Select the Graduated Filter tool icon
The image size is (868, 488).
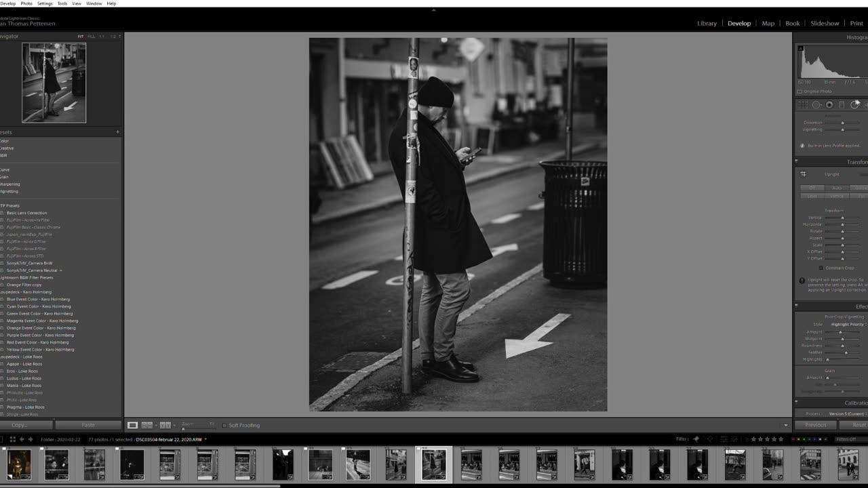point(842,104)
